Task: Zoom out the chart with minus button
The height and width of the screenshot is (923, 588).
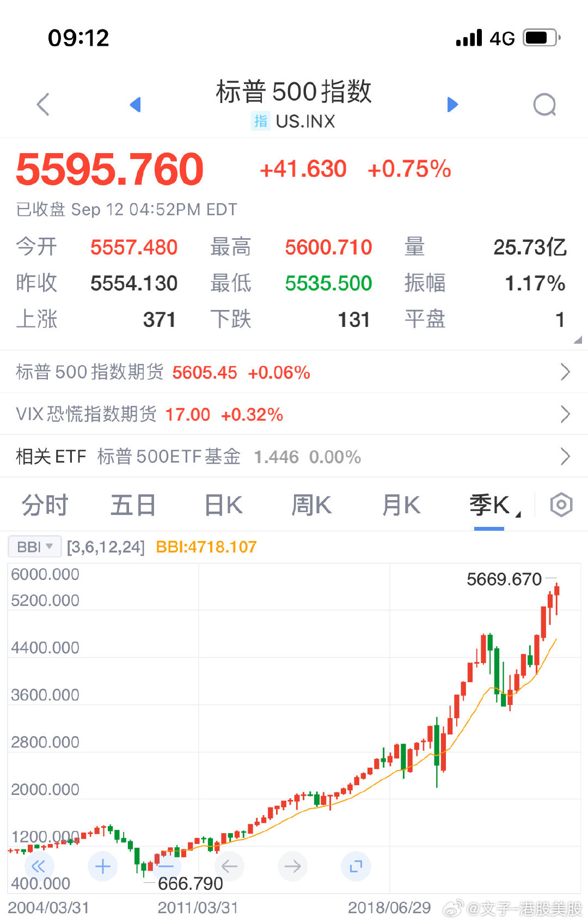Action: click(x=166, y=866)
